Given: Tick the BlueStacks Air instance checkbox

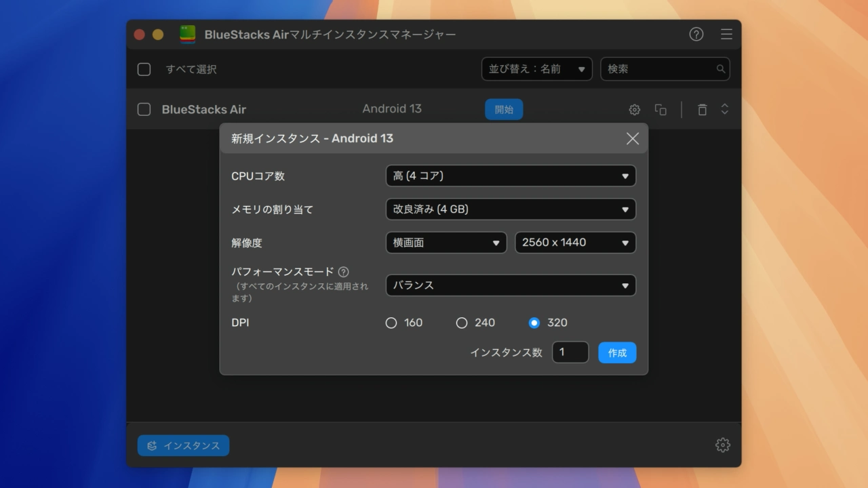Looking at the screenshot, I should click(x=144, y=109).
